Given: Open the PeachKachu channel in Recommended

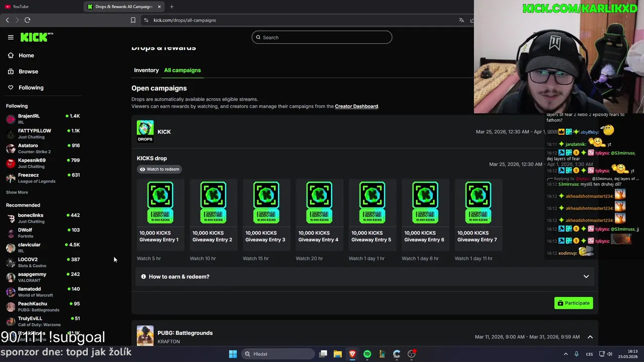Looking at the screenshot, I should [43, 307].
